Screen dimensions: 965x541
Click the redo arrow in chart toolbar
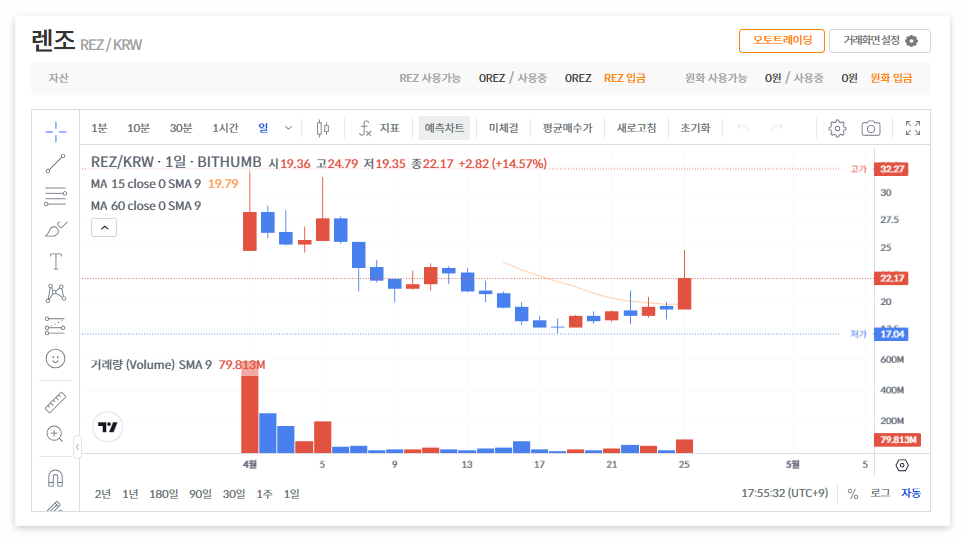coord(777,128)
